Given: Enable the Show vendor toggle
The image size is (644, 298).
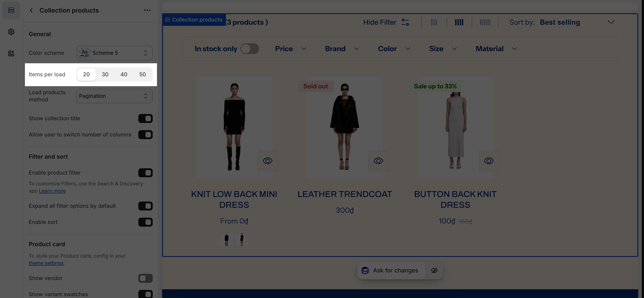Looking at the screenshot, I should tap(145, 278).
